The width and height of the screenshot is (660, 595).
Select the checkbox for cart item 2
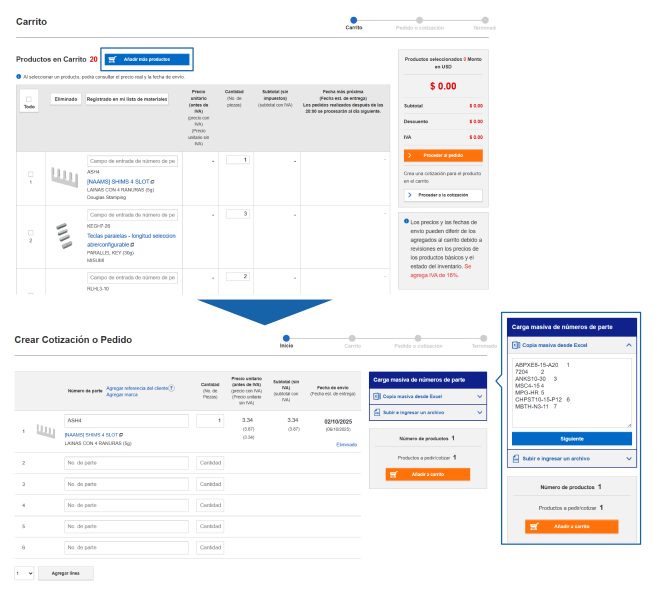pyautogui.click(x=30, y=233)
